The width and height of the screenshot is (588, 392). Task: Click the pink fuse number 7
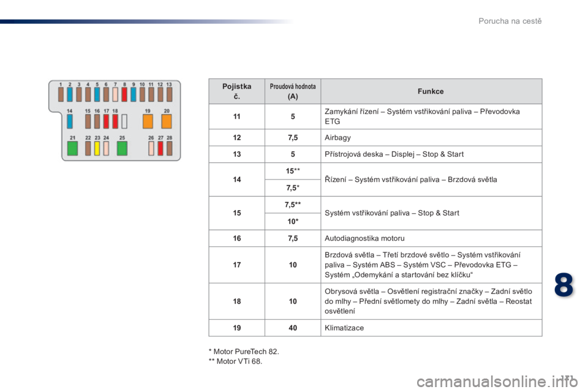coord(115,94)
